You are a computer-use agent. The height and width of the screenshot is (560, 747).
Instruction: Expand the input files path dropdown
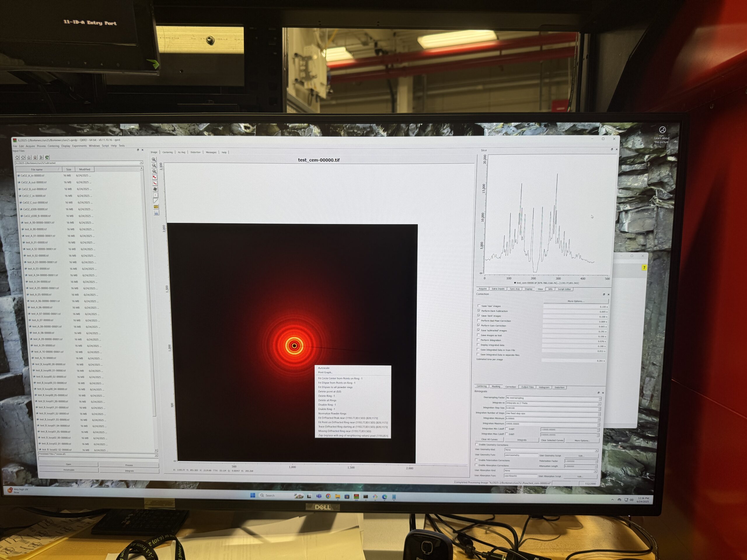[x=141, y=163]
